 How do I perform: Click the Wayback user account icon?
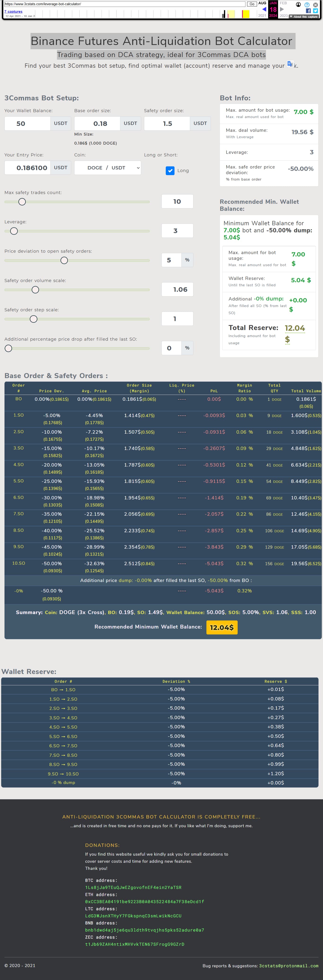(298, 4)
